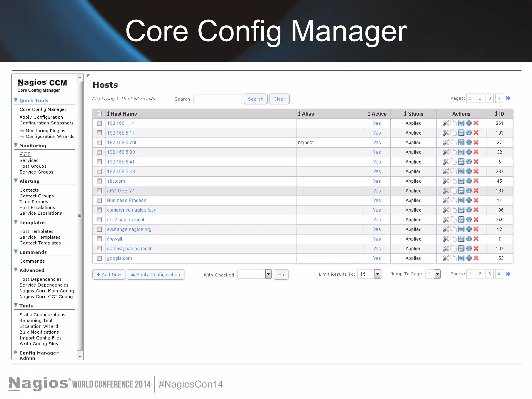Open Contacts under Alerting
Image resolution: width=532 pixels, height=399 pixels.
(29, 190)
